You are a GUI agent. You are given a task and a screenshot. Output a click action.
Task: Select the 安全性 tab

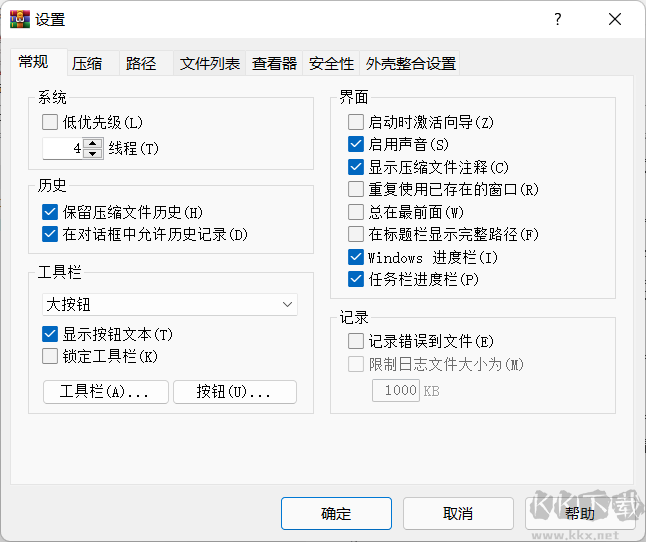pos(331,64)
